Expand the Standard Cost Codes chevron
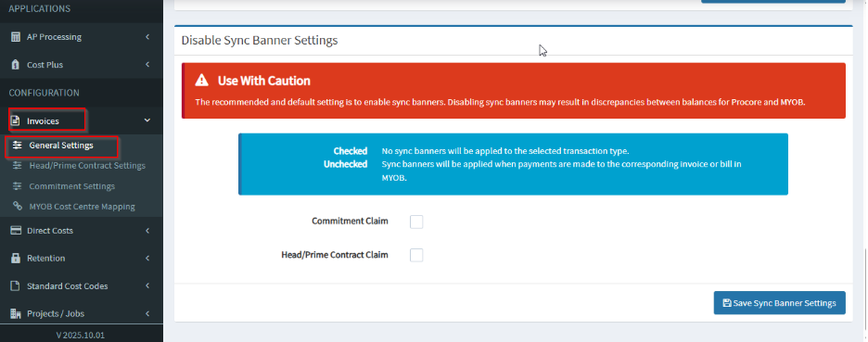868x342 pixels. click(147, 285)
